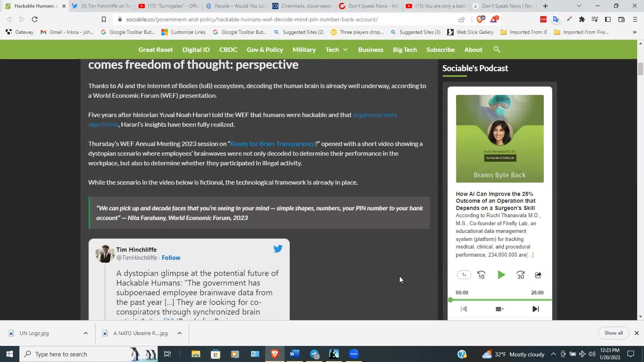The width and height of the screenshot is (644, 362).
Task: Switch to the Tim Hinchliffe Twitter tab
Action: (101, 6)
